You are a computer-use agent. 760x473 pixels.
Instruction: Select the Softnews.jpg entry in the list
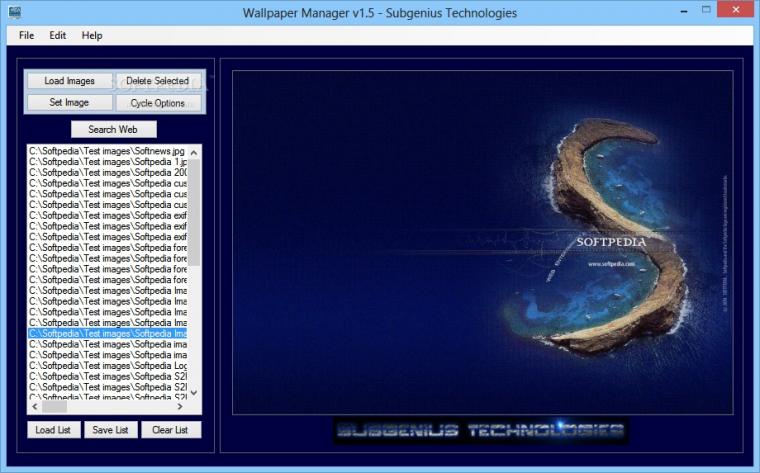pyautogui.click(x=107, y=151)
